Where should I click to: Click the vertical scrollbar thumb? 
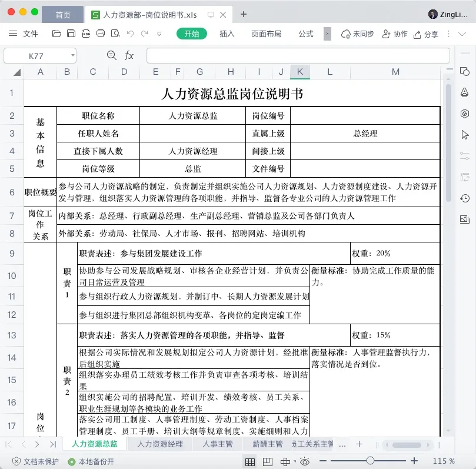coord(448,143)
